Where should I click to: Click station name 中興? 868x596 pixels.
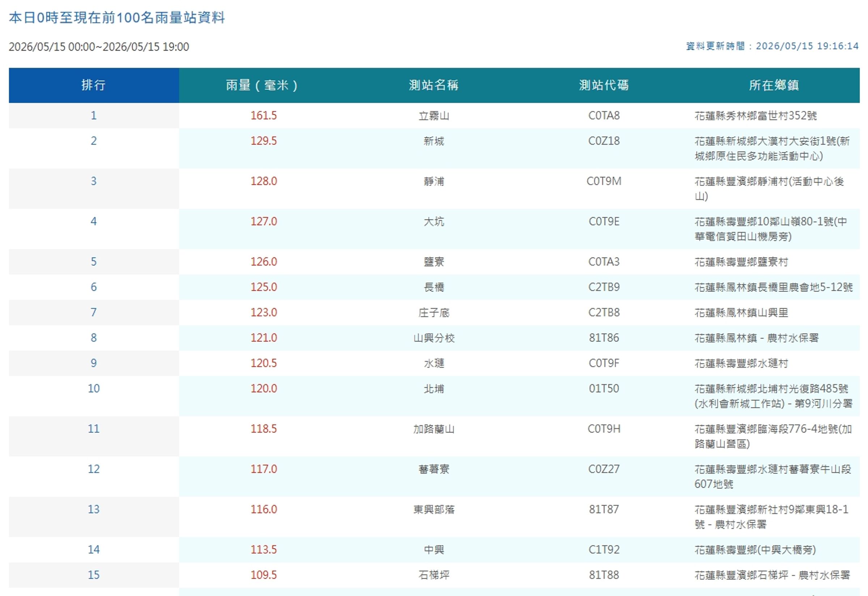click(x=434, y=550)
